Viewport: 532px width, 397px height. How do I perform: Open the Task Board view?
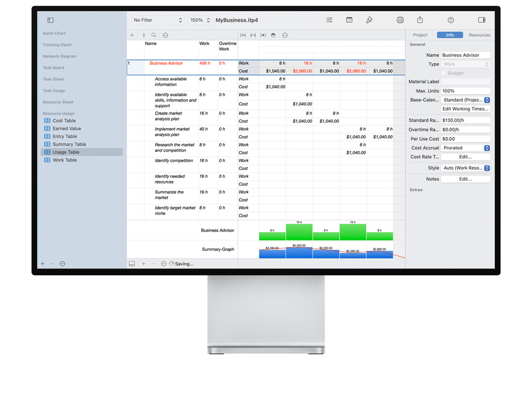click(53, 68)
